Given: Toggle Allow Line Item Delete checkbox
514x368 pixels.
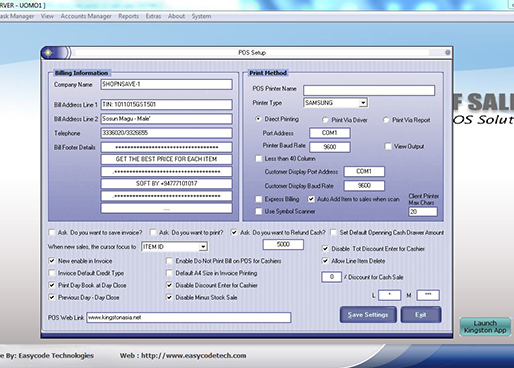Looking at the screenshot, I should (325, 261).
